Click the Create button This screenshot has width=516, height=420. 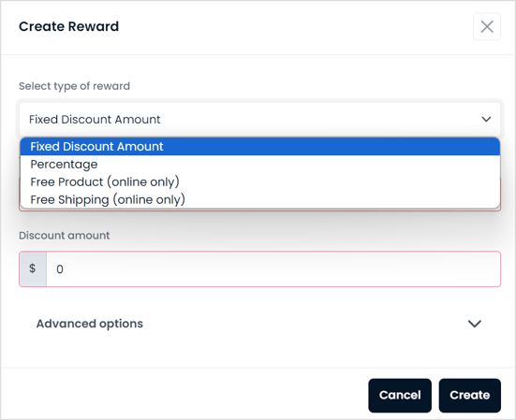click(469, 396)
